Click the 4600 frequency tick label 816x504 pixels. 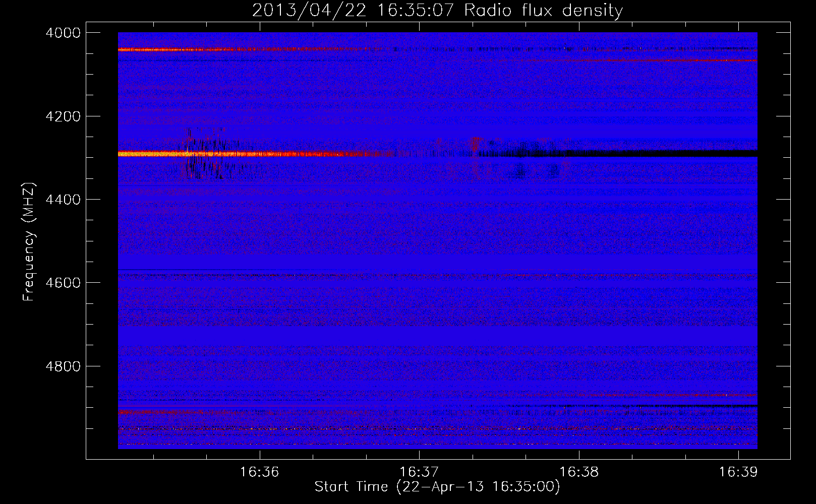point(63,283)
